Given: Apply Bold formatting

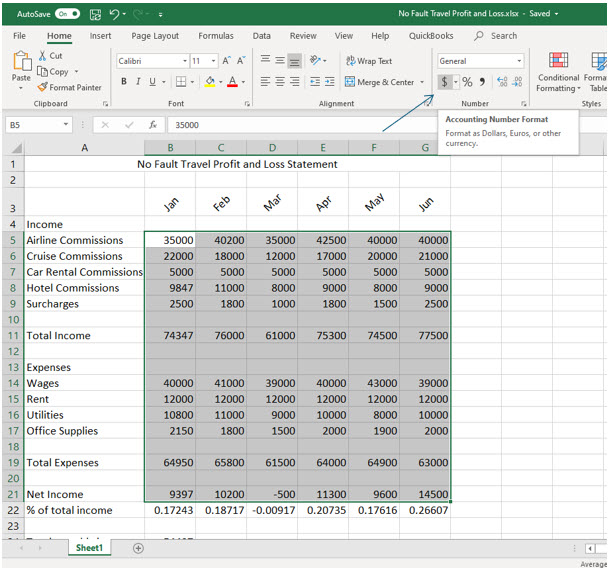Looking at the screenshot, I should (124, 81).
